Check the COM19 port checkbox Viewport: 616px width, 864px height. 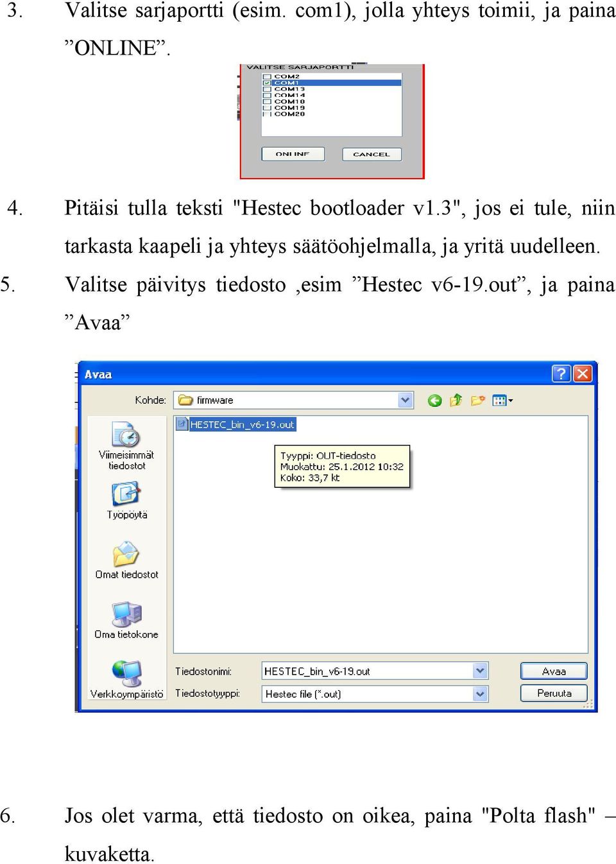coord(266,108)
